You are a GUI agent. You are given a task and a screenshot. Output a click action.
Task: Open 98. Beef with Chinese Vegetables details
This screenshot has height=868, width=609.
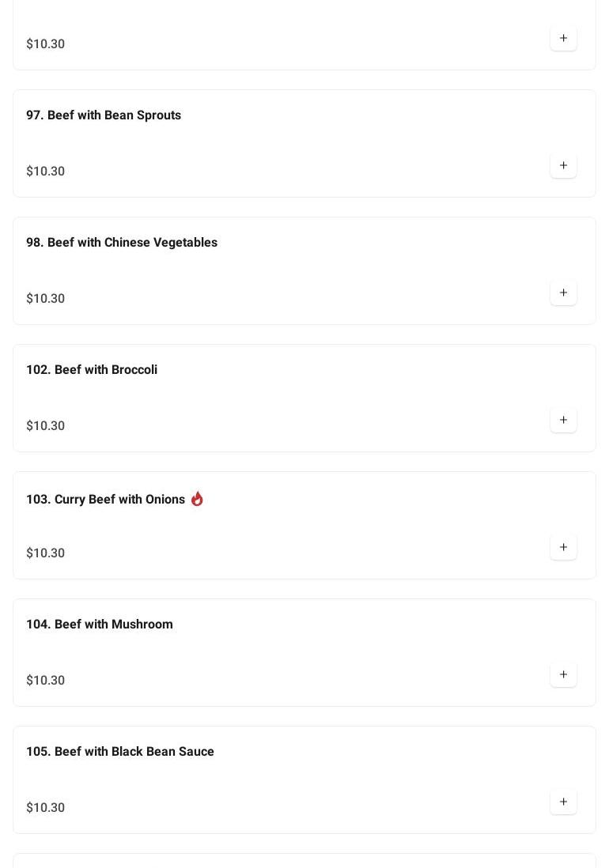(122, 243)
